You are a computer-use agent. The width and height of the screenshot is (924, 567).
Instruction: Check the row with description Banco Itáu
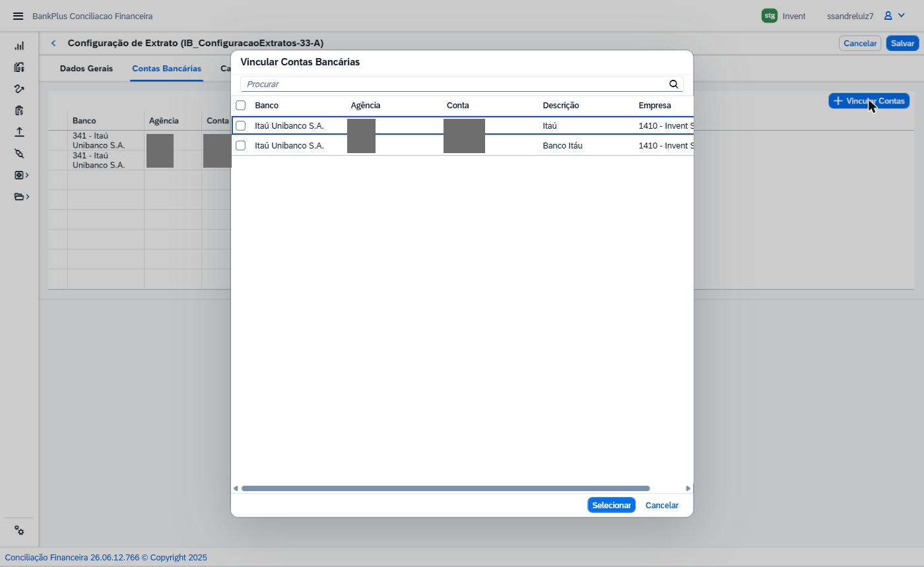[x=241, y=145]
